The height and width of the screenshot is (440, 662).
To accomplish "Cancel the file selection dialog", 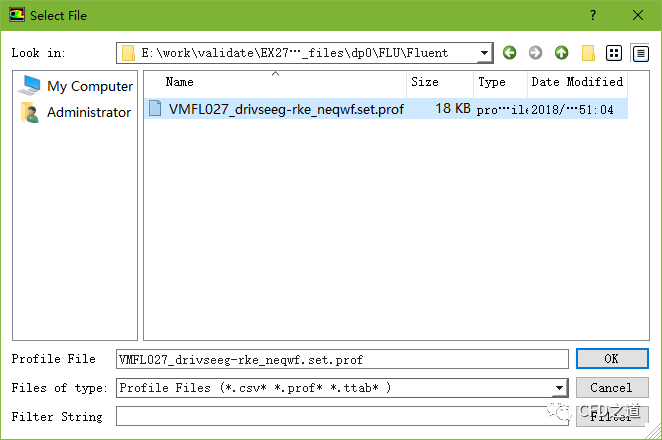I will click(611, 387).
